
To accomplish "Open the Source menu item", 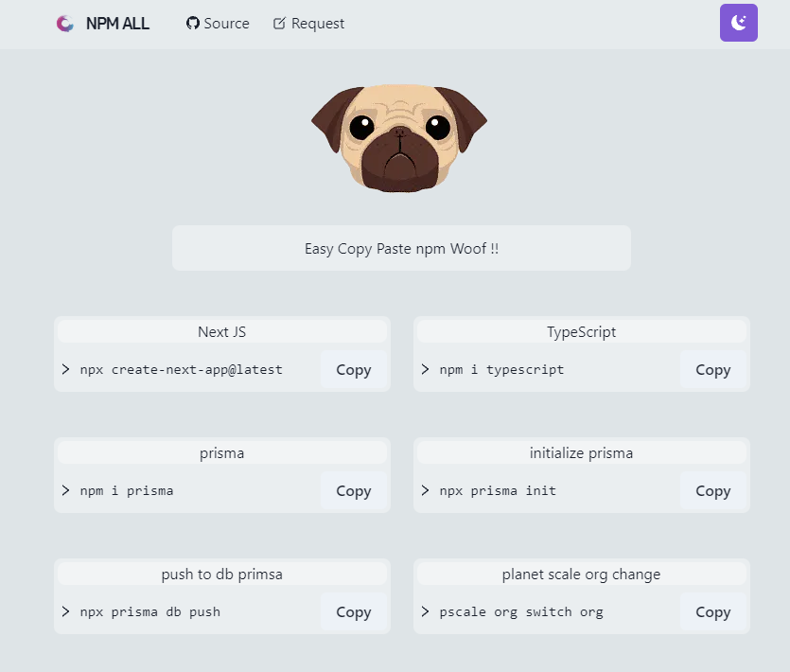I will (x=225, y=23).
